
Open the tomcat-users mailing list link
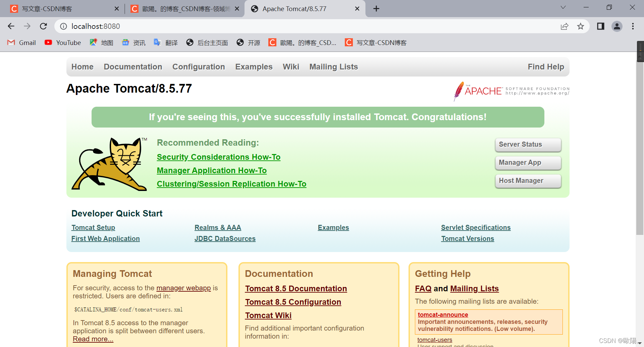pos(435,340)
